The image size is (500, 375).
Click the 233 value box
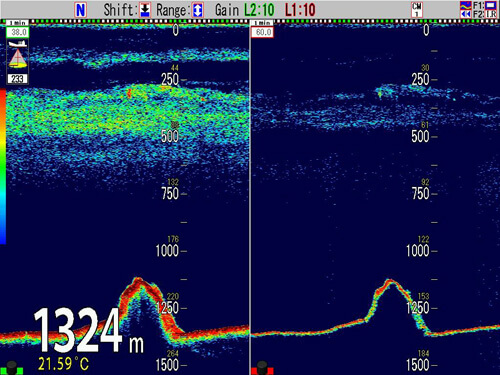18,79
